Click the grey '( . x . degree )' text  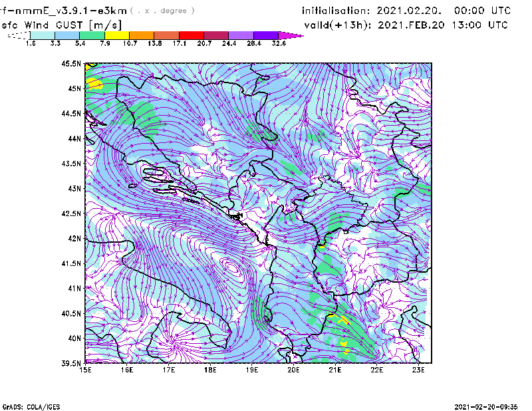(162, 11)
